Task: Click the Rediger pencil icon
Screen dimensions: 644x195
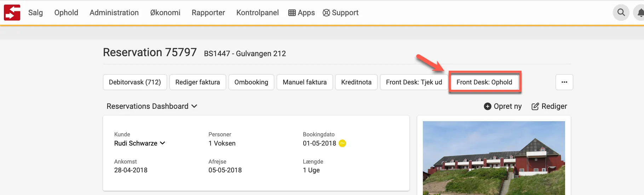Action: click(535, 106)
